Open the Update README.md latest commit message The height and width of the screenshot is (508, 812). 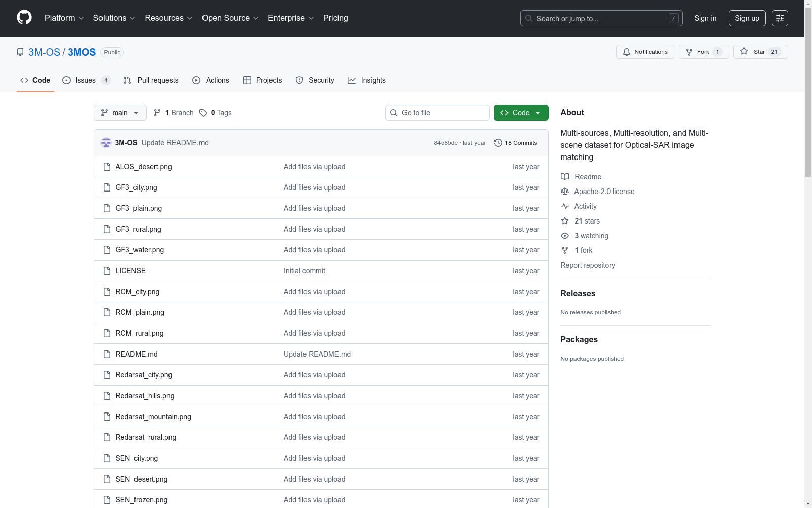click(x=175, y=143)
